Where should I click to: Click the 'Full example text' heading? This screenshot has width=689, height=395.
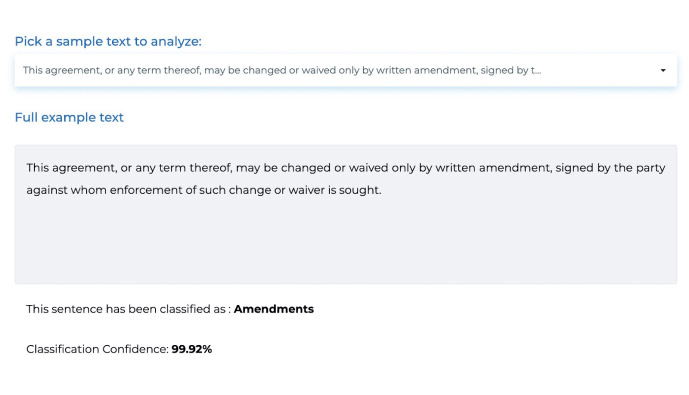coord(69,117)
